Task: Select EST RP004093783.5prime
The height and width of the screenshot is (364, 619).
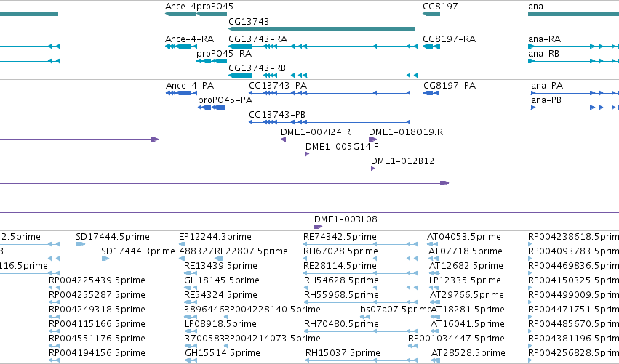Action: (x=530, y=259)
